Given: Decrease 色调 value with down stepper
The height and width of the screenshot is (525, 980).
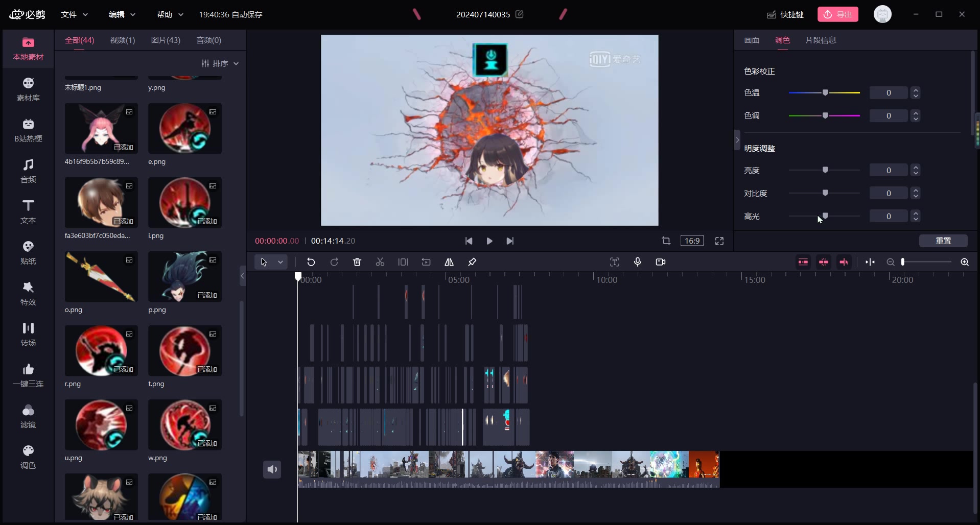Looking at the screenshot, I should tap(916, 118).
